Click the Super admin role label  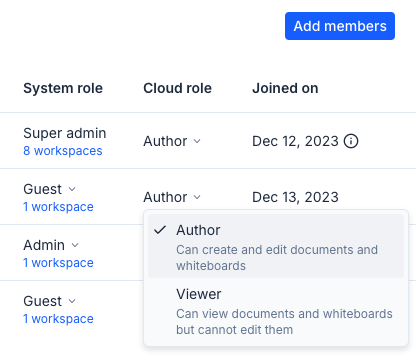pyautogui.click(x=65, y=133)
